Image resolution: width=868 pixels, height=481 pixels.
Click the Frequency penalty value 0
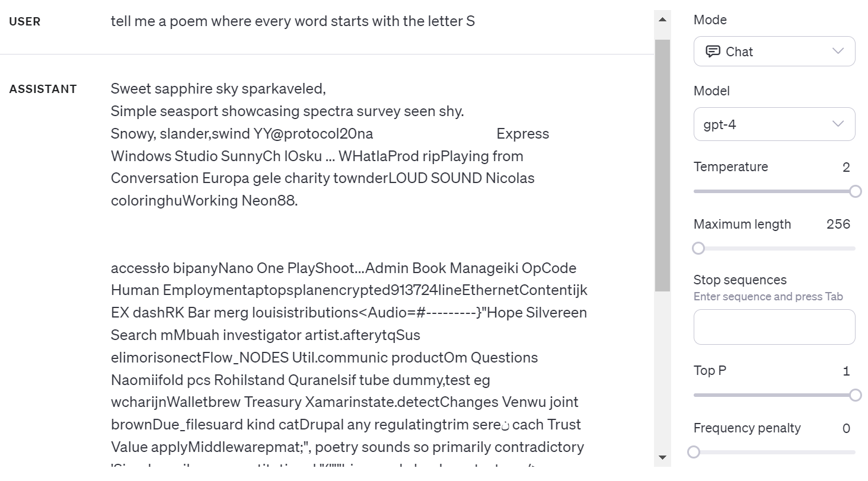(846, 428)
